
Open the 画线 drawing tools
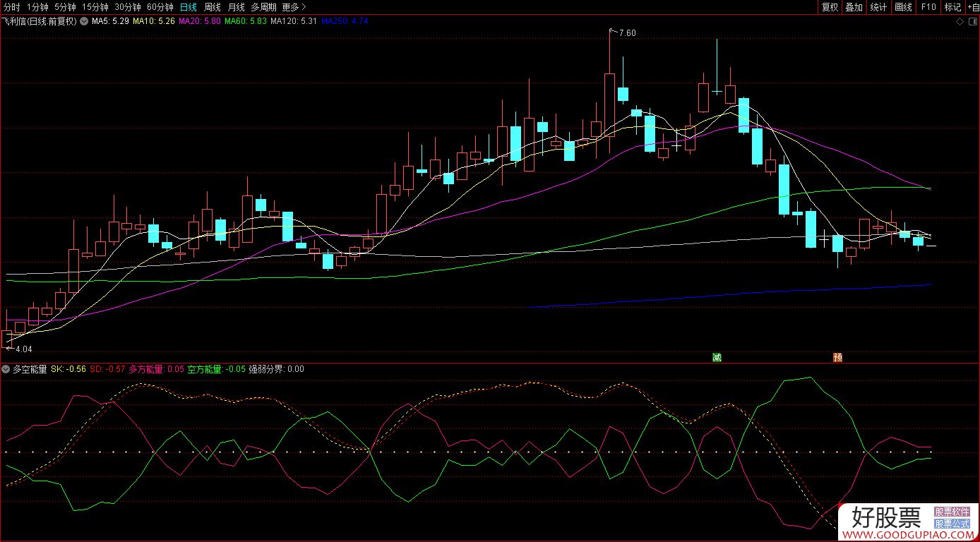[x=903, y=7]
